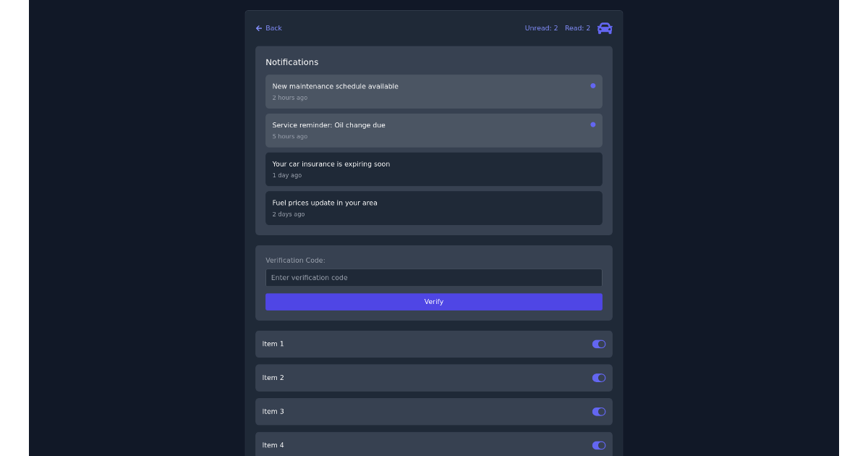The height and width of the screenshot is (456, 868).
Task: Click the back arrow icon
Action: tap(258, 28)
